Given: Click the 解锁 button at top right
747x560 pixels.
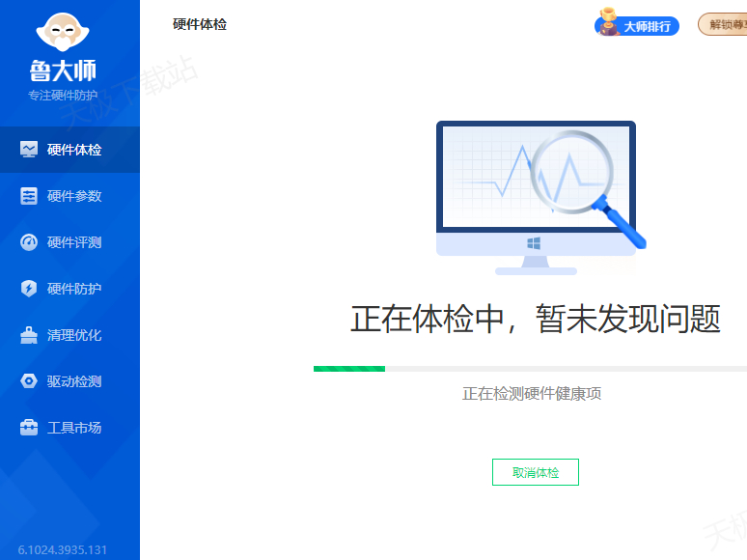Looking at the screenshot, I should [723, 24].
